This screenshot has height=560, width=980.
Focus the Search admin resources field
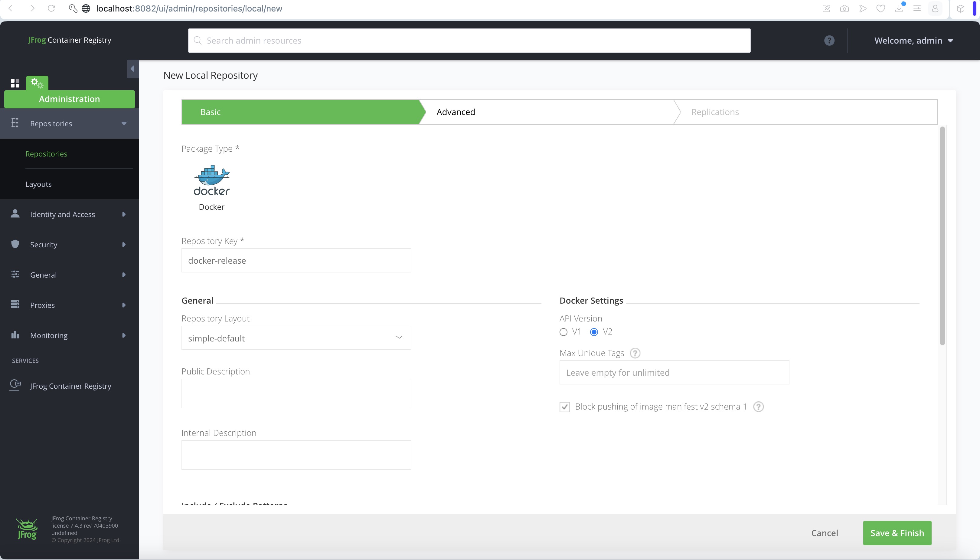pyautogui.click(x=469, y=40)
